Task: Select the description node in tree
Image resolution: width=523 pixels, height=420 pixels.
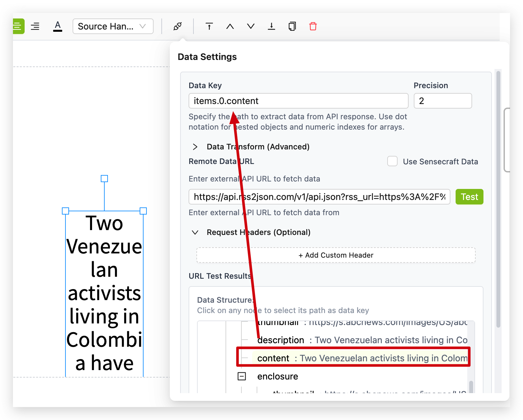Action: 281,340
